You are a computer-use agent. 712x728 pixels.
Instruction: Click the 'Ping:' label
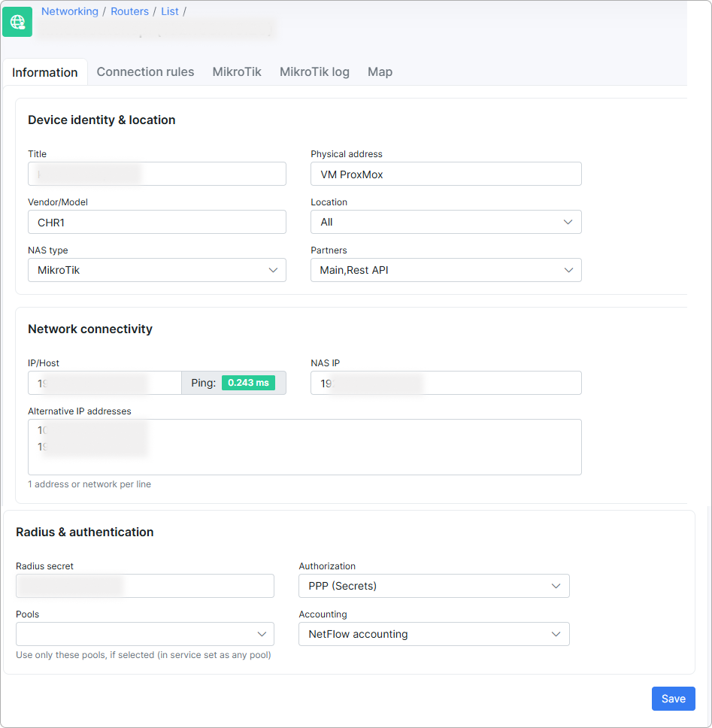point(203,383)
